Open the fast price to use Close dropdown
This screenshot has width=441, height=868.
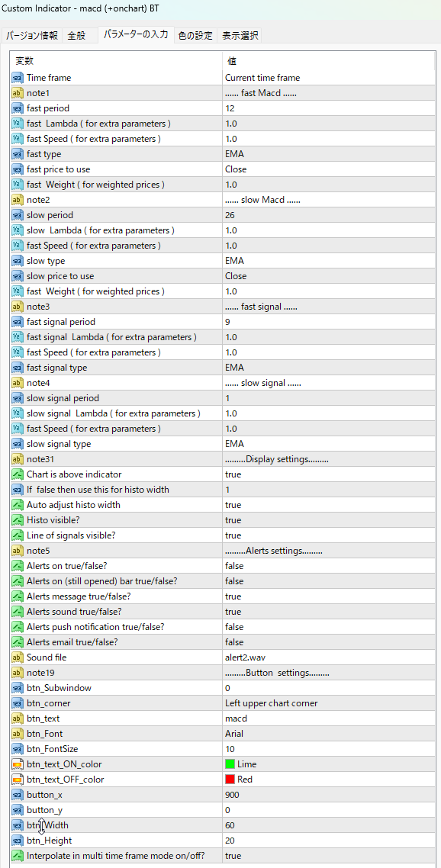click(329, 169)
